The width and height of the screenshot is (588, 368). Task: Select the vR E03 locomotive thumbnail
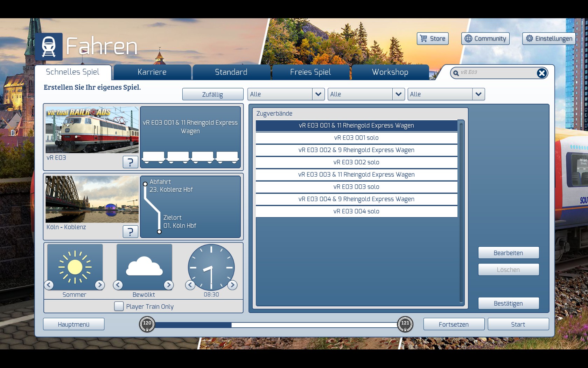(92, 130)
